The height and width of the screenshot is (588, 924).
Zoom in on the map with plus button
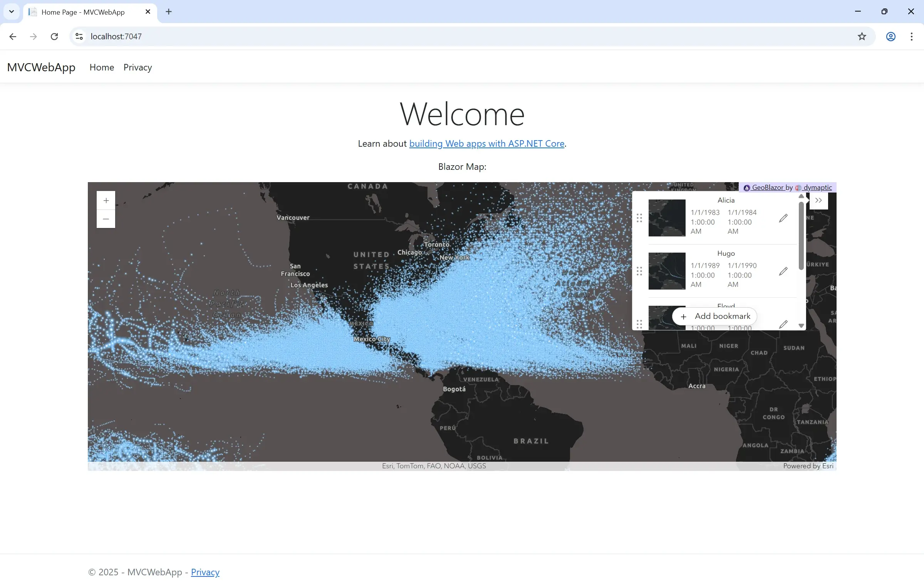106,200
